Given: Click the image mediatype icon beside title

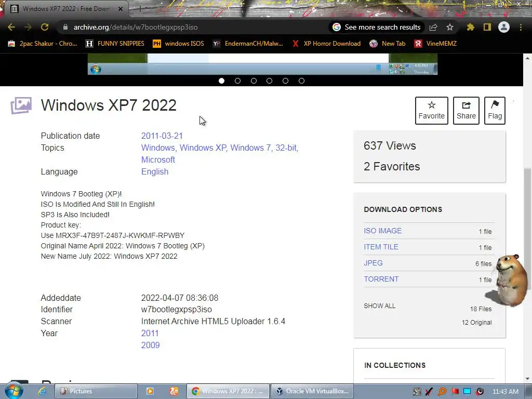Looking at the screenshot, I should 21,105.
